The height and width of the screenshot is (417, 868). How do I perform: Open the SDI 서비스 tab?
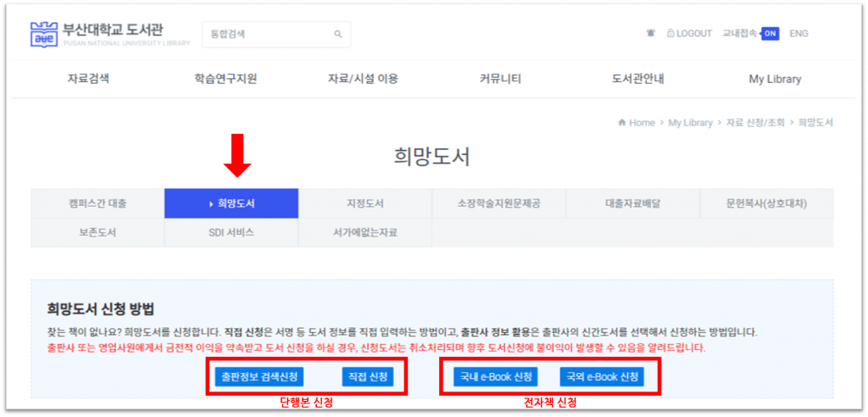point(231,232)
